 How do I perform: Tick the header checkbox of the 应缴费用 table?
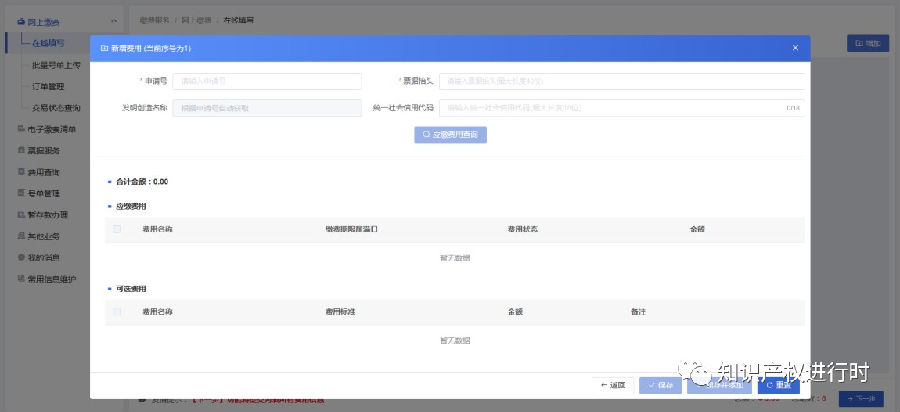click(x=117, y=229)
